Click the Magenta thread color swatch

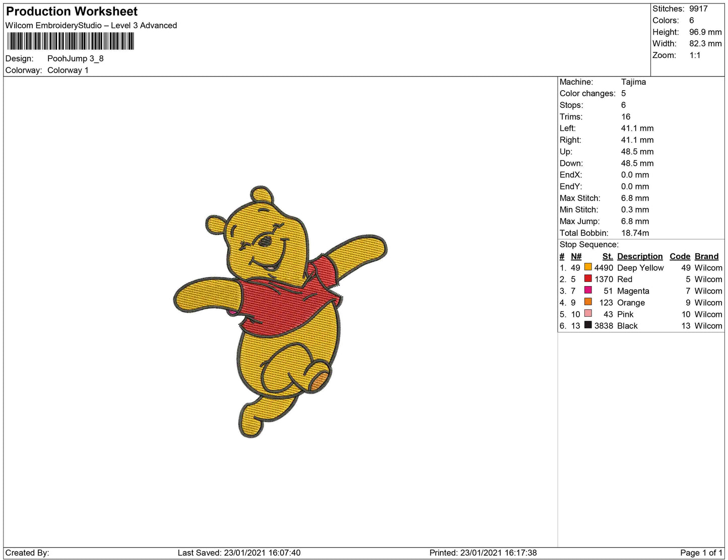588,290
